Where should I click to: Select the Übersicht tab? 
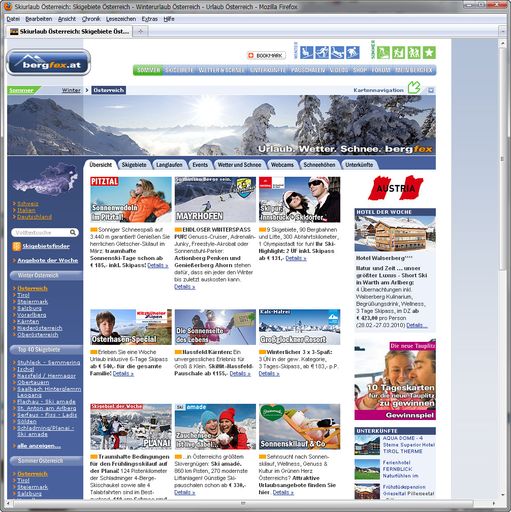click(101, 165)
